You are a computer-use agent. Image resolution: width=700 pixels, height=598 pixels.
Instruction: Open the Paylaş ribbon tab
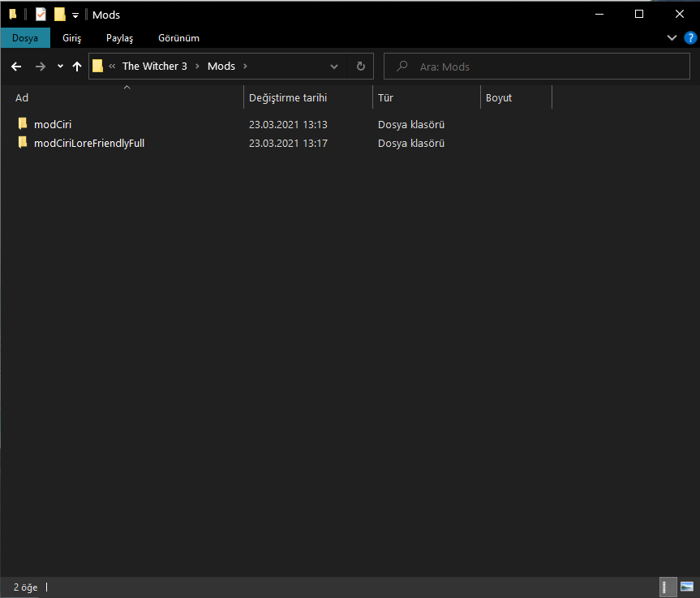[120, 38]
